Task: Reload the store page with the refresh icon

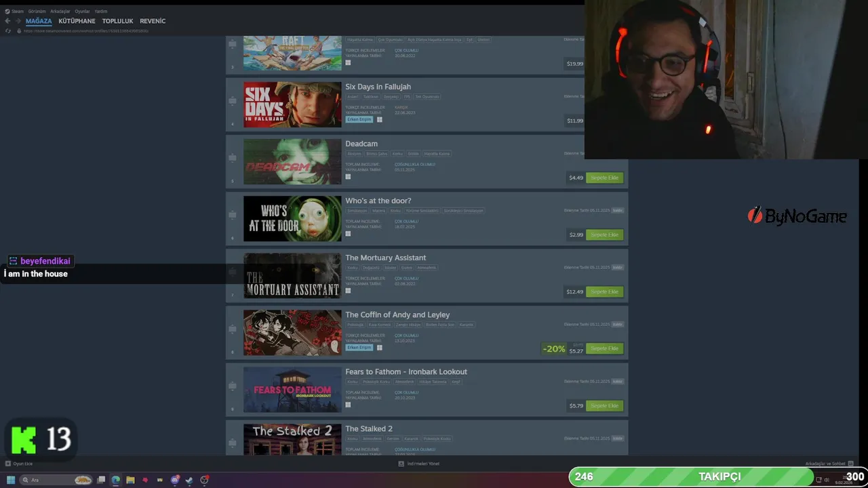Action: point(9,30)
